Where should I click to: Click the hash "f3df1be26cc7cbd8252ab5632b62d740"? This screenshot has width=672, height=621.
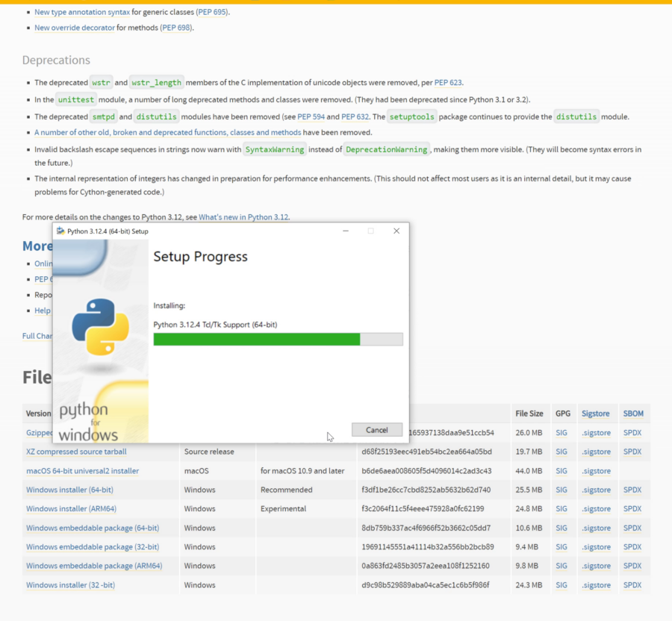[426, 490]
